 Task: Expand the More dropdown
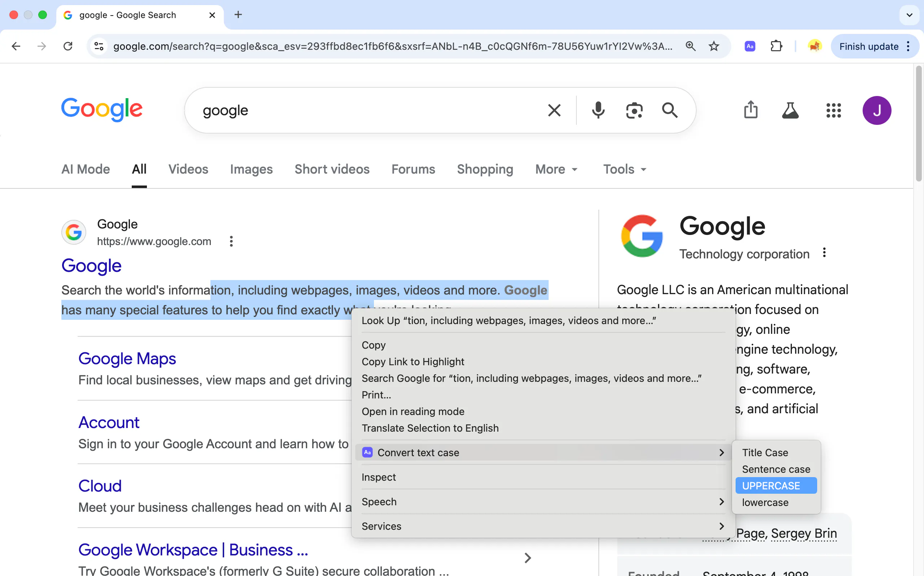pos(557,169)
